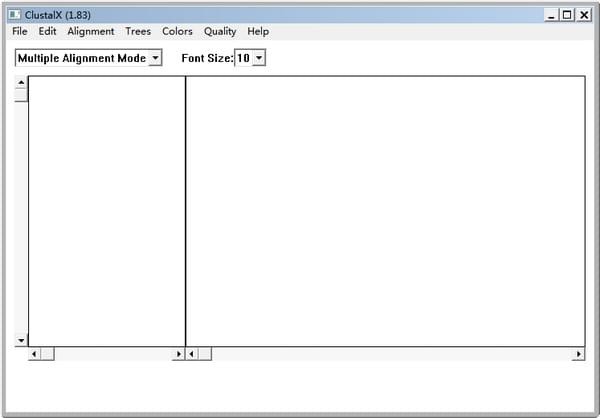The height and width of the screenshot is (418, 600).
Task: Click right arrow of names pane scrollbar
Action: pos(178,354)
